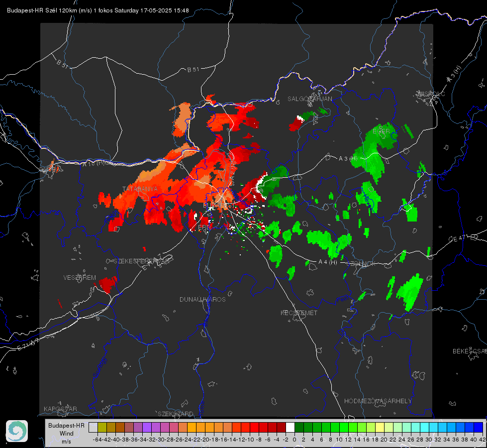This screenshot has height=448, width=487.
Task: Click the olive legend swatch above -64
Action: 102,427
